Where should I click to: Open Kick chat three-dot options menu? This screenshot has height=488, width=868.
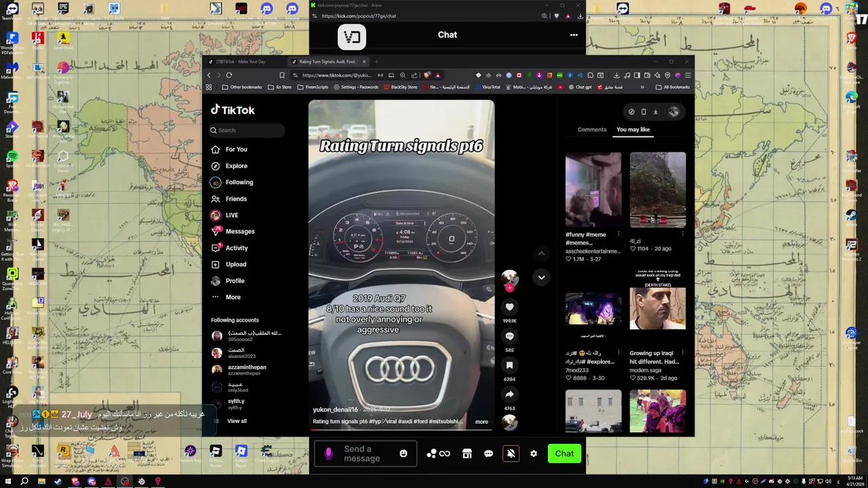(x=574, y=35)
